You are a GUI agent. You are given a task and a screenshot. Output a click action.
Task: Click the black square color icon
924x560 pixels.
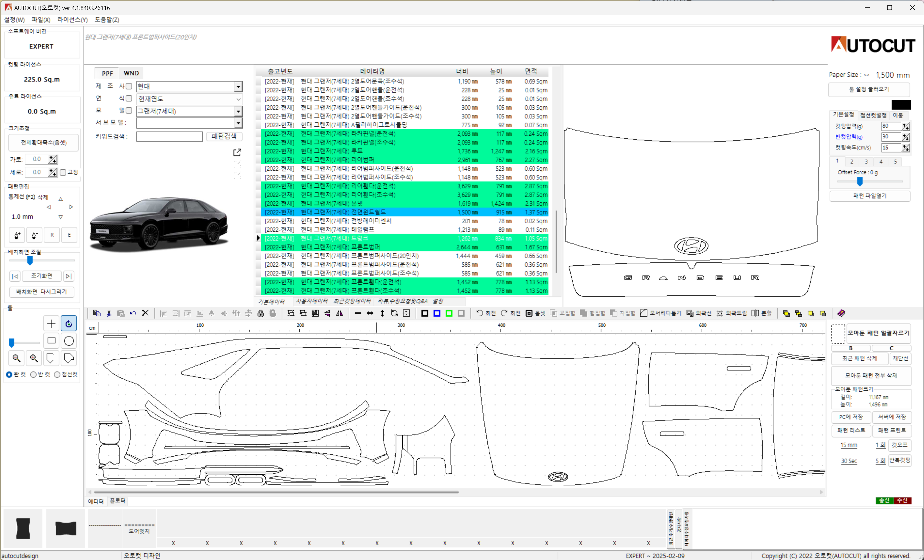click(424, 313)
